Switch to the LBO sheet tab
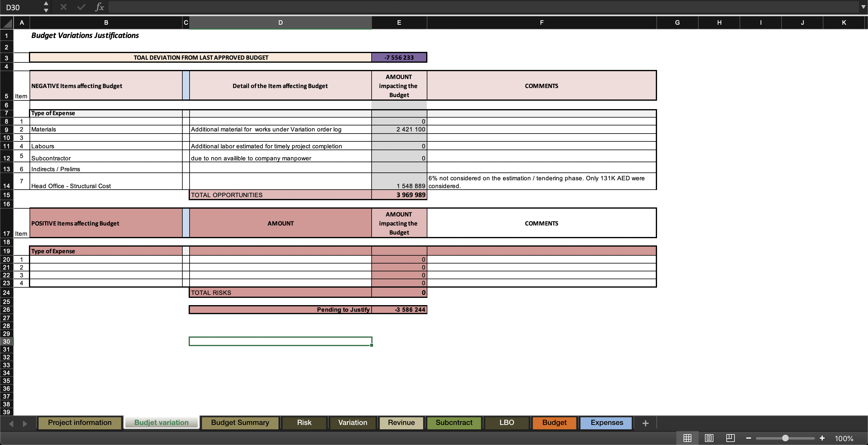The width and height of the screenshot is (868, 445). pyautogui.click(x=506, y=423)
